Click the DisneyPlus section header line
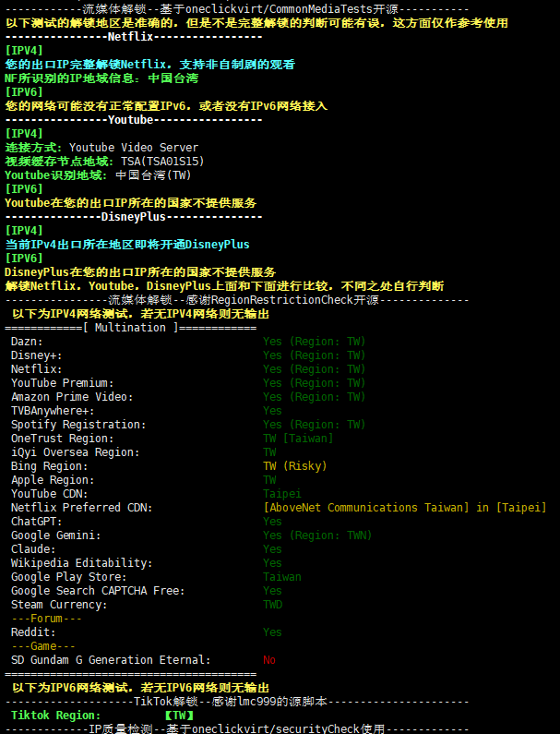This screenshot has width=560, height=734. tap(133, 217)
